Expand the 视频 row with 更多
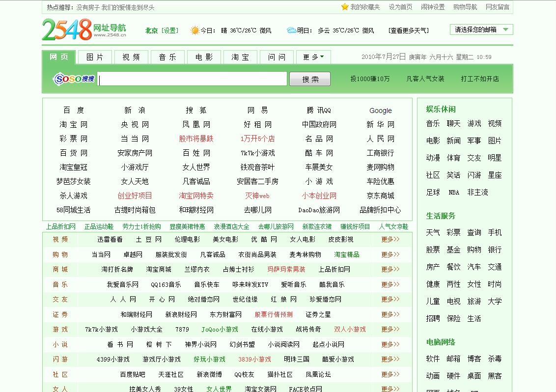 point(389,240)
